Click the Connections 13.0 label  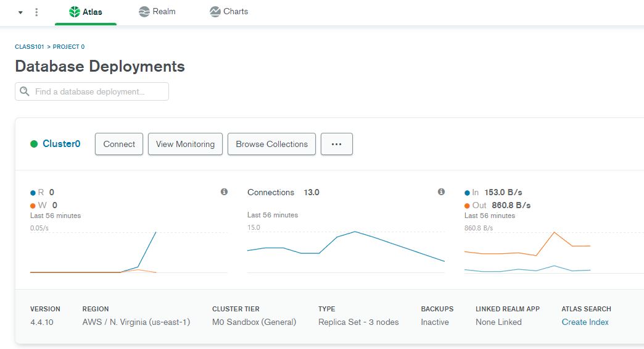pyautogui.click(x=283, y=192)
